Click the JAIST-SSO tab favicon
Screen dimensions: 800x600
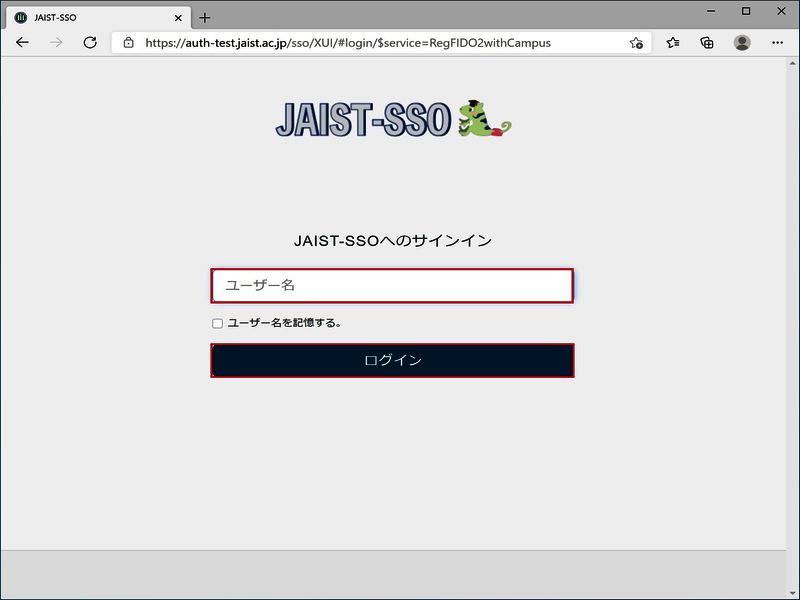point(20,18)
